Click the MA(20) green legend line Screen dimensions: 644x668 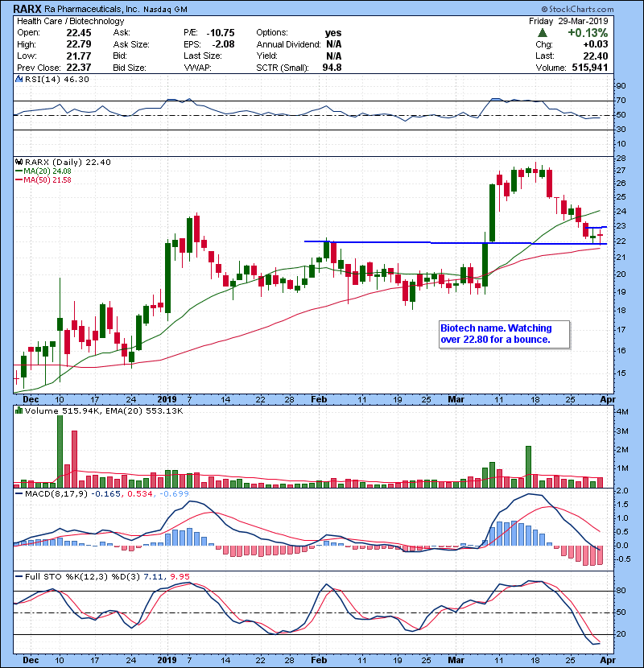[19, 171]
